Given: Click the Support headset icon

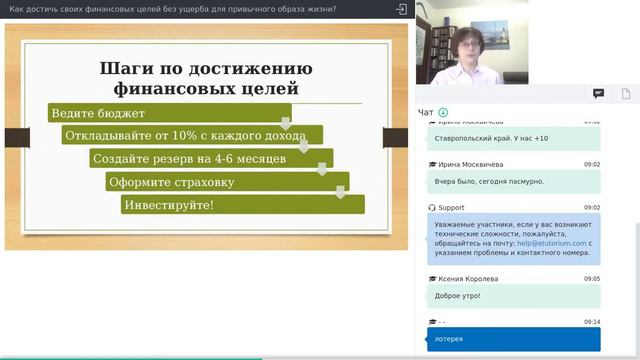Looking at the screenshot, I should point(432,208).
